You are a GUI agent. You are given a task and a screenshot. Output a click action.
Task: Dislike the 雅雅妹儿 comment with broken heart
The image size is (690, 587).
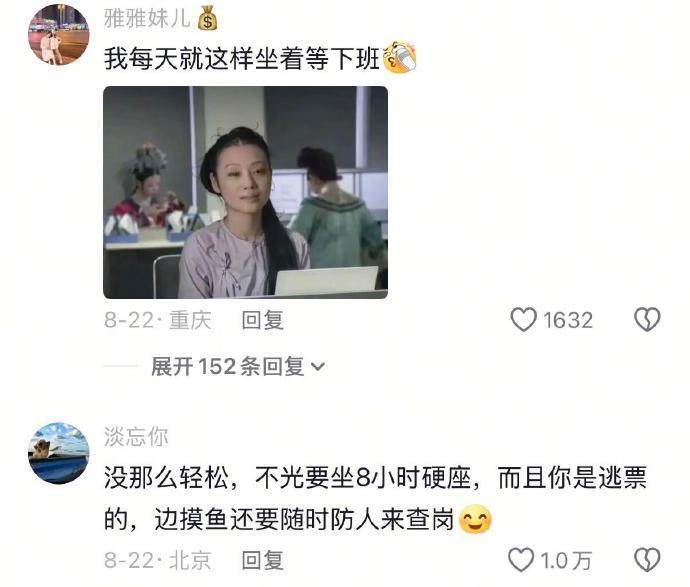point(647,319)
